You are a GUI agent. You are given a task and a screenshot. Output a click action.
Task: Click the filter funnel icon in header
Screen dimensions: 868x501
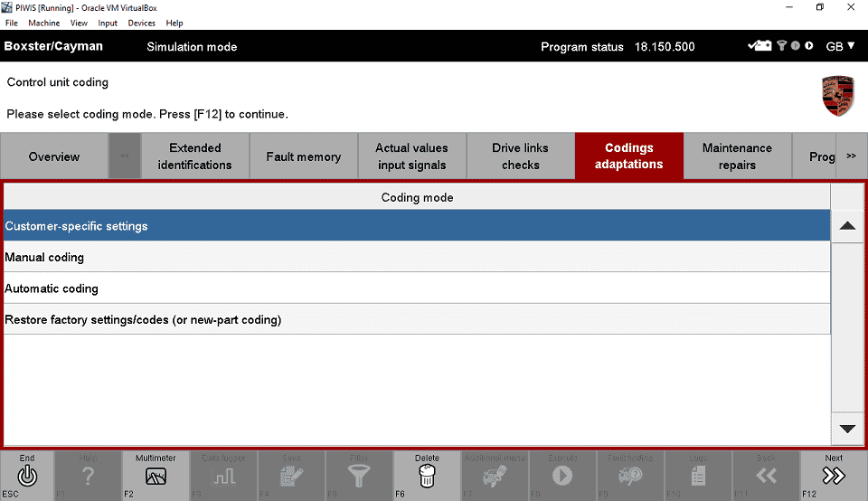[x=782, y=46]
